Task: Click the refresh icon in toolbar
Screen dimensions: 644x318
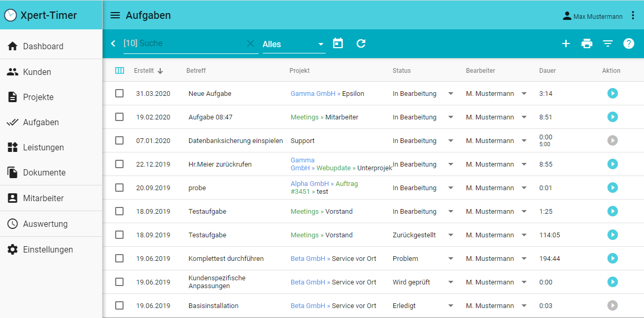Action: (361, 43)
